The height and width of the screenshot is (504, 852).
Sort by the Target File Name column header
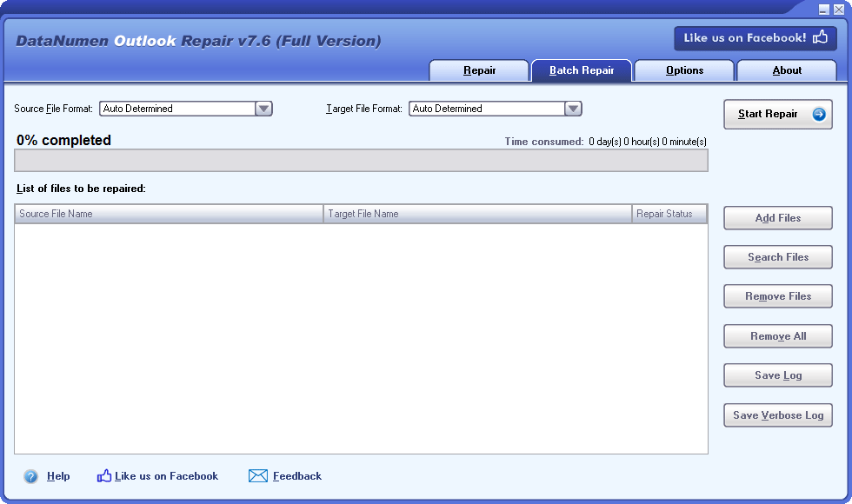point(477,214)
